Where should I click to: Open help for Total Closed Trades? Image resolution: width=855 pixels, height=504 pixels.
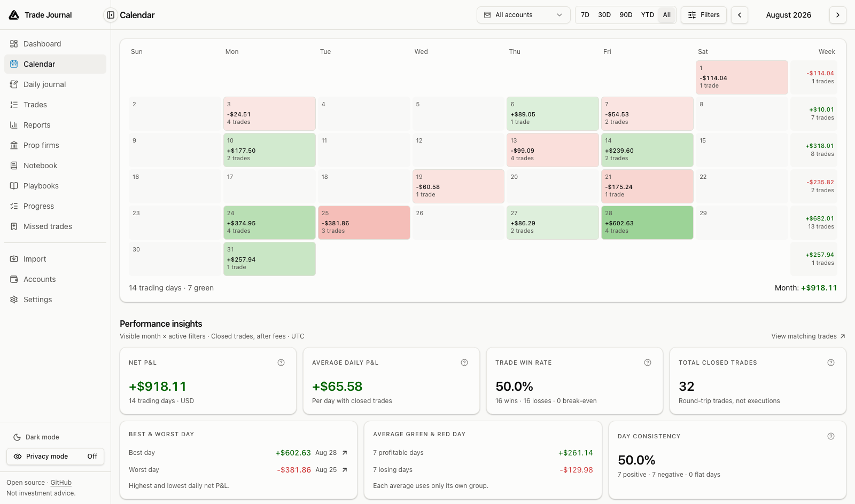[831, 363]
